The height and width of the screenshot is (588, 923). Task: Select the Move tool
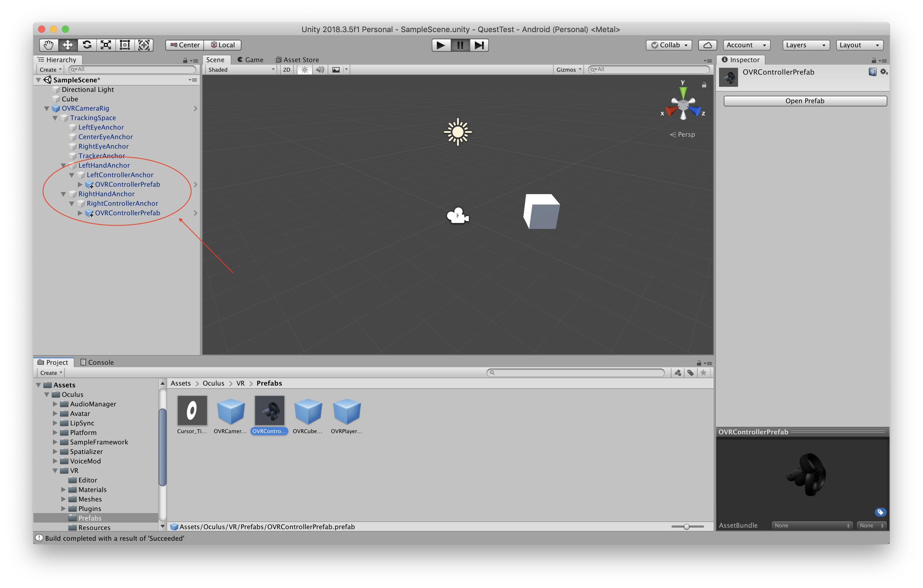[68, 45]
